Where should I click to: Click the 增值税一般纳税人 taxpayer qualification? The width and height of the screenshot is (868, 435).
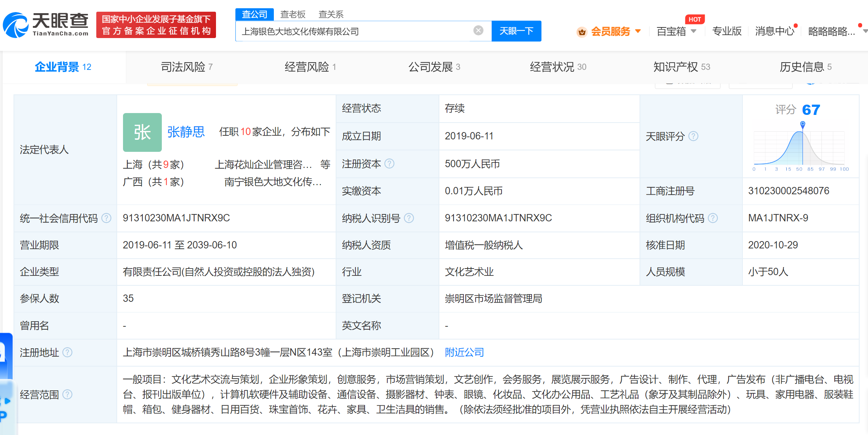[484, 245]
